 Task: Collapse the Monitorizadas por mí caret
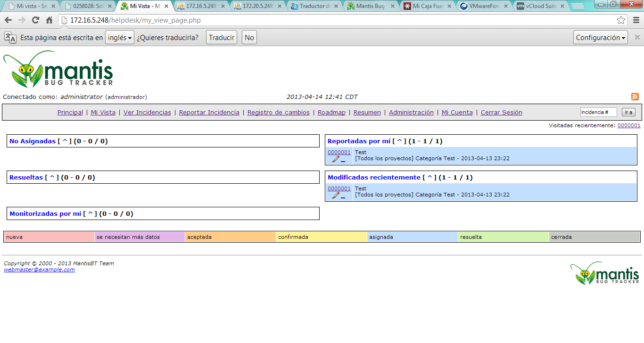click(x=90, y=213)
